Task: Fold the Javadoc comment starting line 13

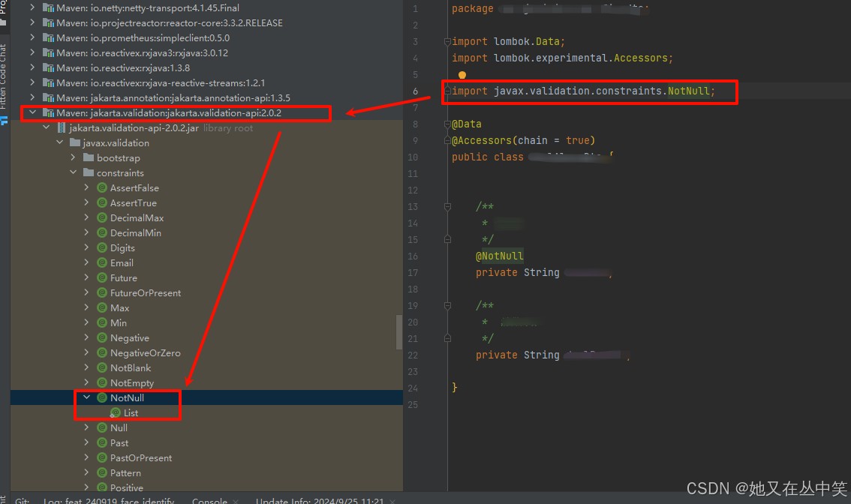Action: coord(447,207)
